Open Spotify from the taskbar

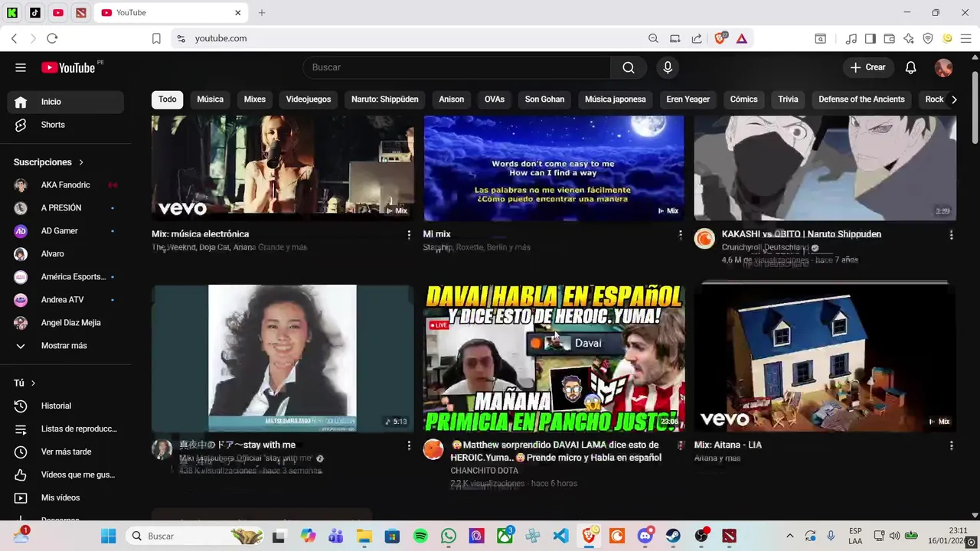click(x=420, y=536)
